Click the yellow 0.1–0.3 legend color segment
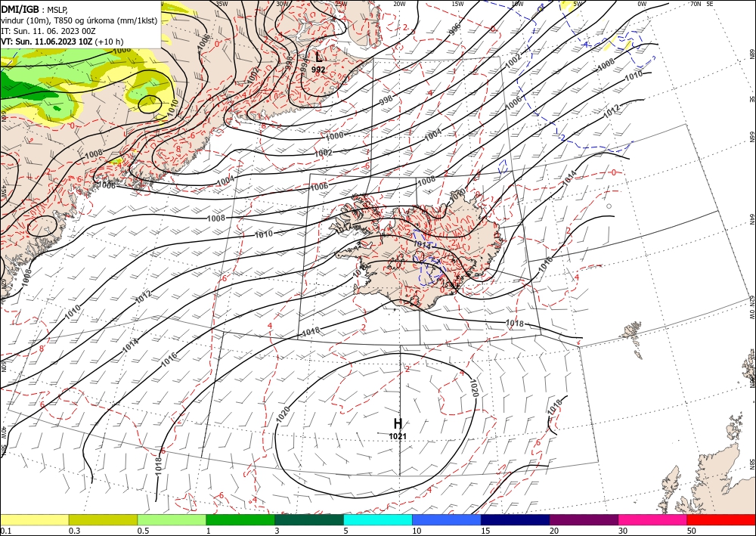756x536 pixels. point(34,519)
